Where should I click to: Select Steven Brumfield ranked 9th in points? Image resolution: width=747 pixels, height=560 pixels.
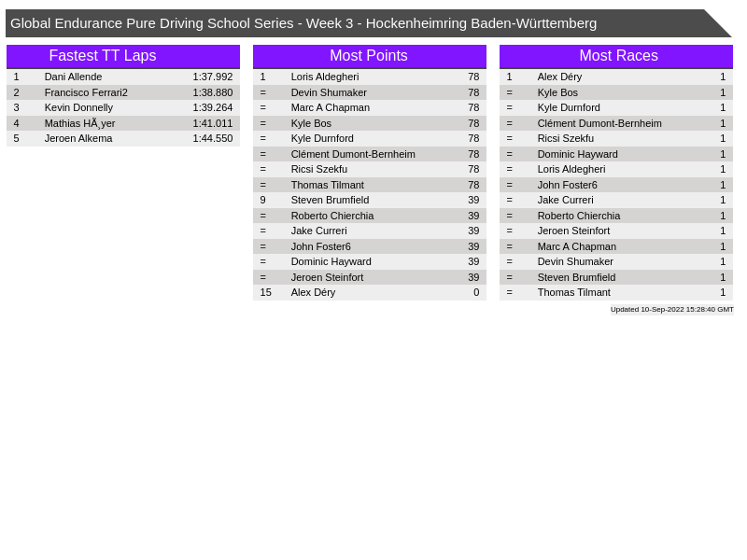330,200
